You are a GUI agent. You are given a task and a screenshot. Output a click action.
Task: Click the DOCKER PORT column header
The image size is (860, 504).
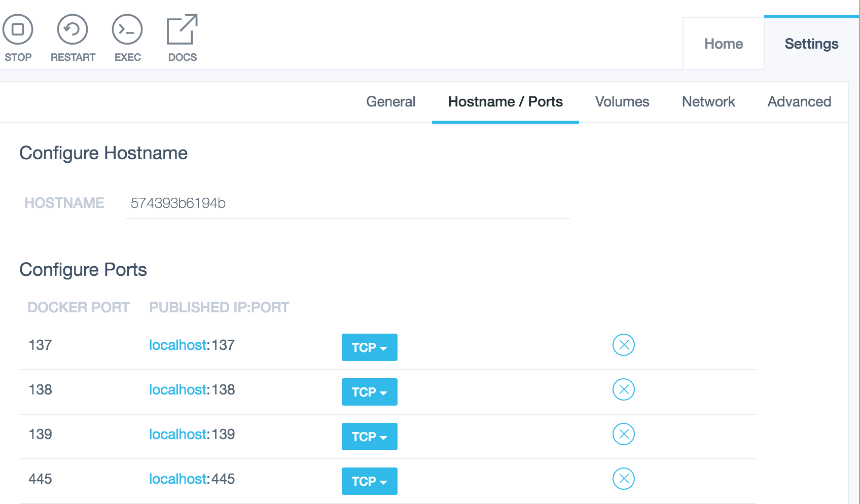(x=79, y=307)
